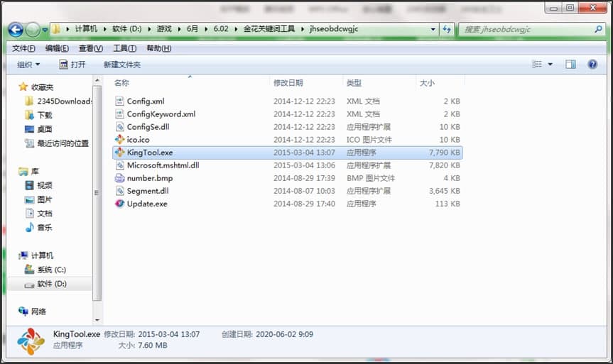Viewport: 613px width, 364px height.
Task: Expand the 组织 dropdown
Action: click(28, 65)
